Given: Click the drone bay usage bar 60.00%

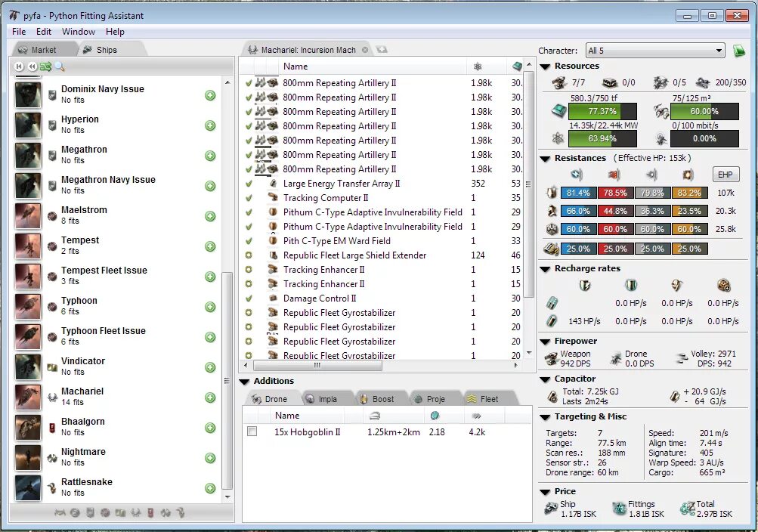Looking at the screenshot, I should click(x=704, y=111).
